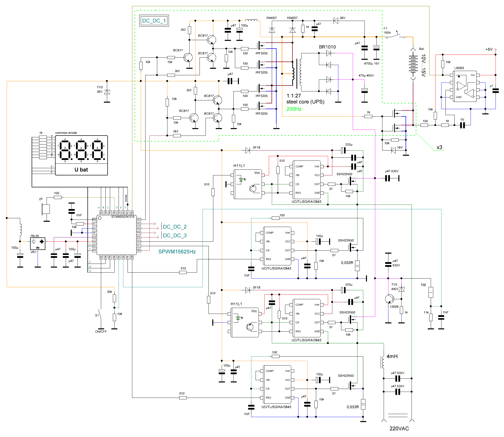Click the green 200Hz frequency label
This screenshot has width=504, height=437.
tap(294, 109)
